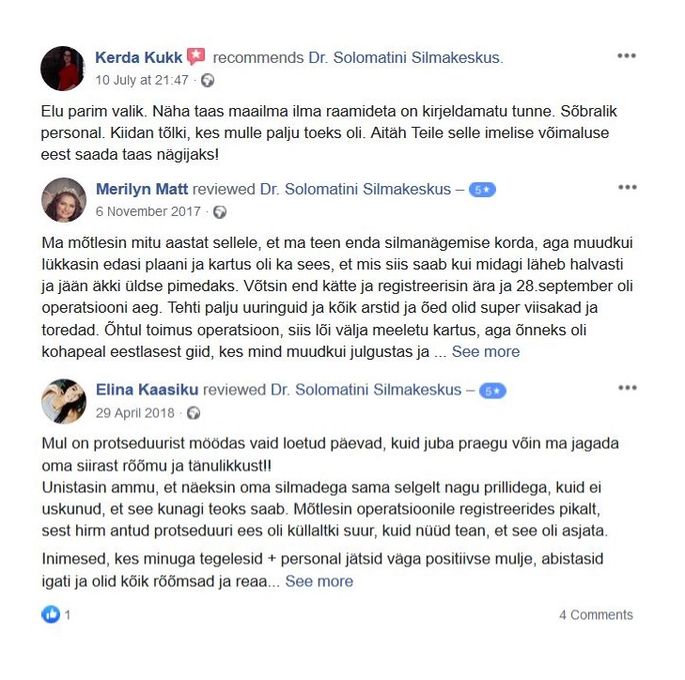This screenshot has width=685, height=680.
Task: Click Kerda Kukk's profile picture
Action: click(62, 68)
